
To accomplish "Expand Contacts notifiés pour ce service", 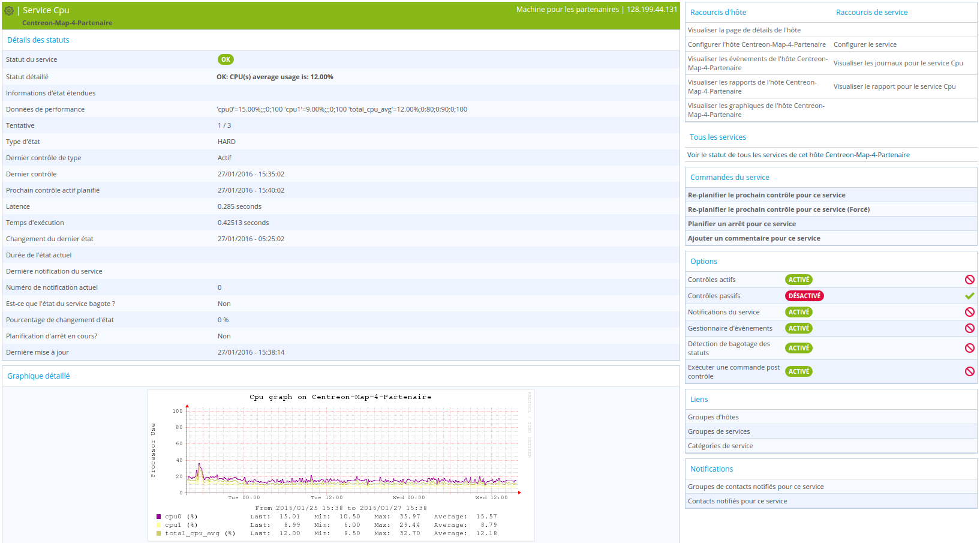I will (x=831, y=501).
